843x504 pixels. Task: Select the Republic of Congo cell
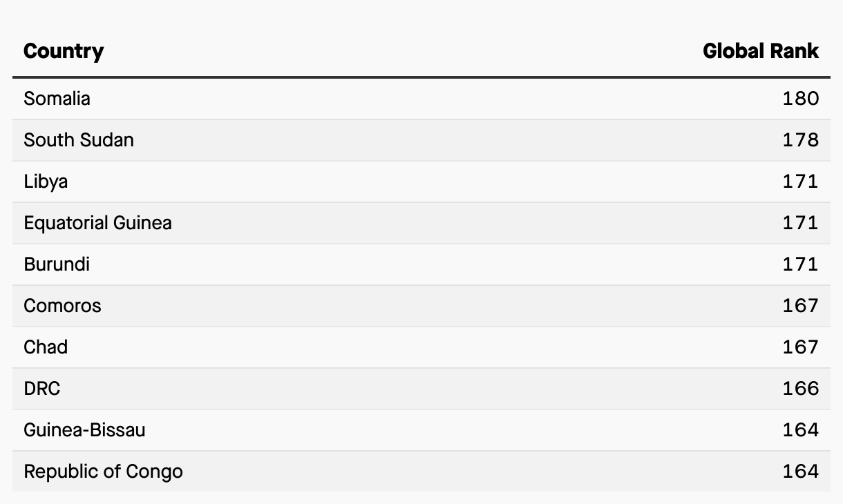click(x=103, y=472)
